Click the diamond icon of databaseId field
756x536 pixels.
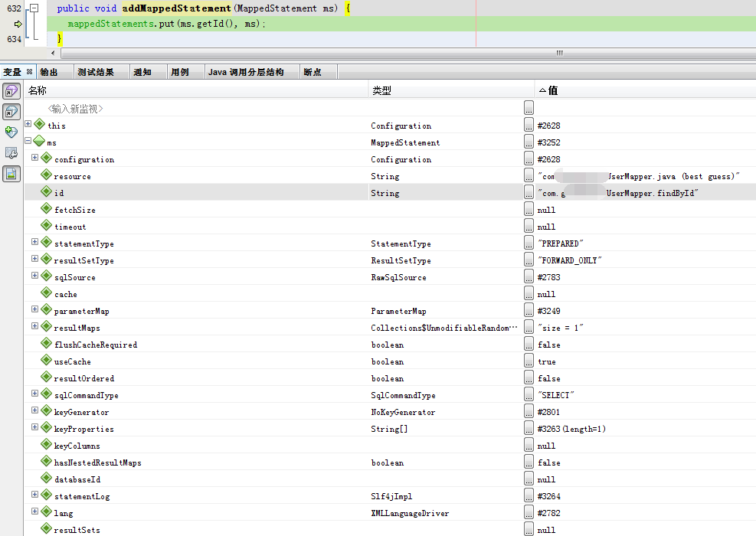click(46, 478)
